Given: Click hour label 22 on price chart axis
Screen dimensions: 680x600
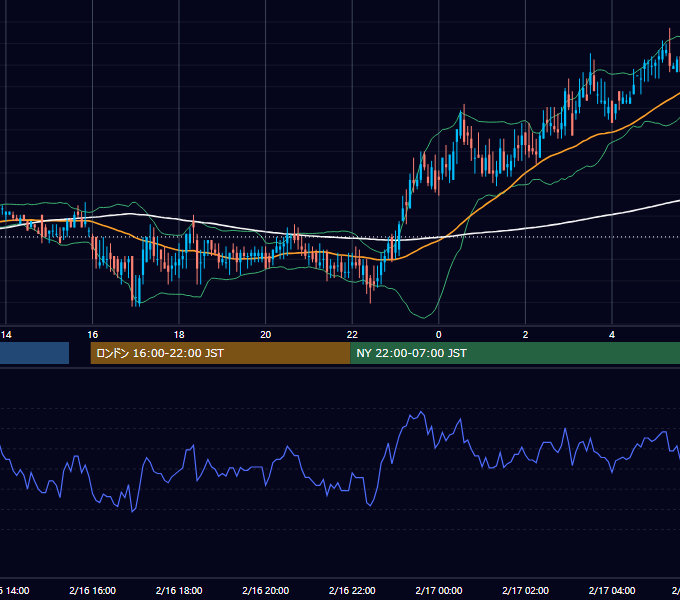Looking at the screenshot, I should (x=352, y=335).
